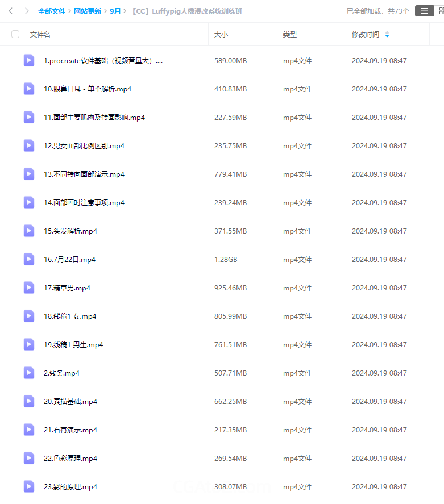444x504 pixels.
Task: Click video icon of 13.不同转向面部演示.mp4
Action: tap(29, 174)
